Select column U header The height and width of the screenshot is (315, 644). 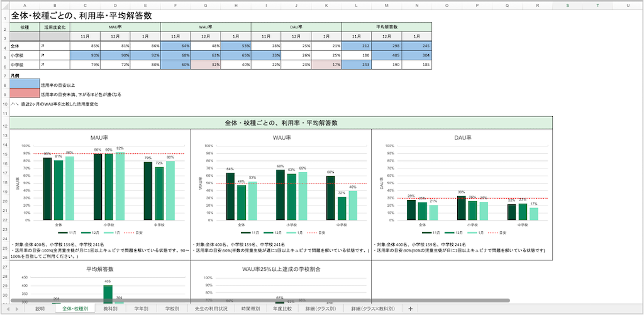628,5
